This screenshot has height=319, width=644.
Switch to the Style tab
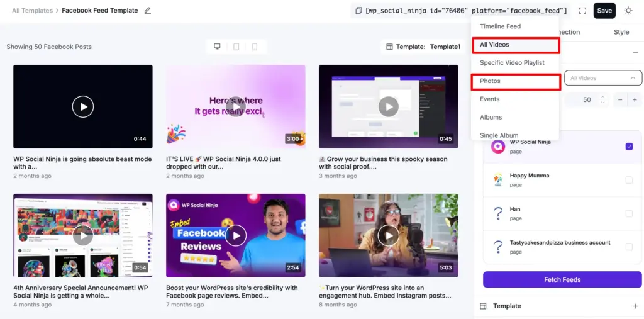pos(621,32)
